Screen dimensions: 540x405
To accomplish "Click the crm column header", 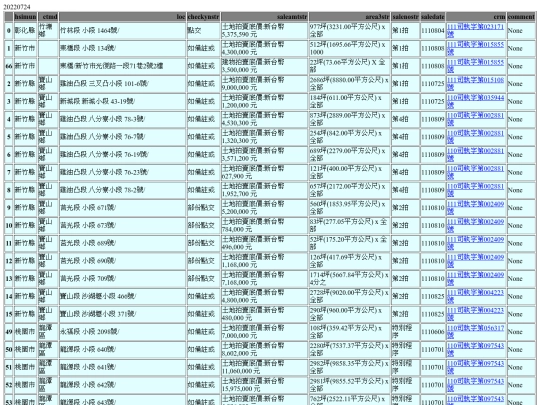I will click(x=476, y=17).
